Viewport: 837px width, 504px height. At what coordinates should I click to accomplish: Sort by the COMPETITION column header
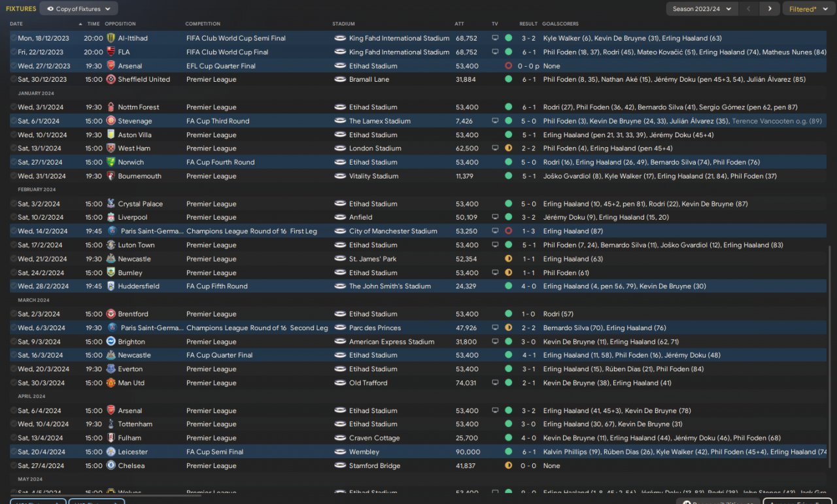(x=203, y=24)
